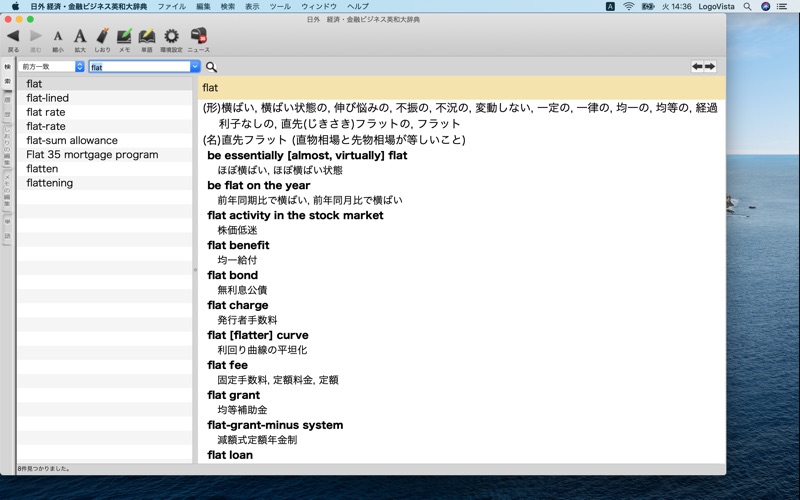
Task: Go to previous entry with left arrow
Action: click(x=697, y=66)
